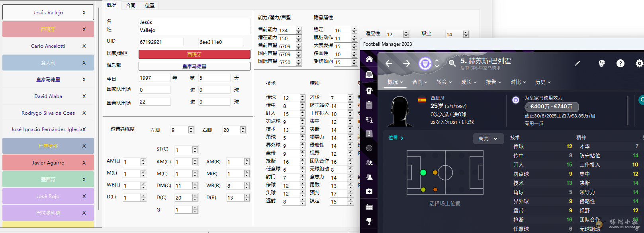Expand the 高亮 highlight dropdown

(488, 138)
